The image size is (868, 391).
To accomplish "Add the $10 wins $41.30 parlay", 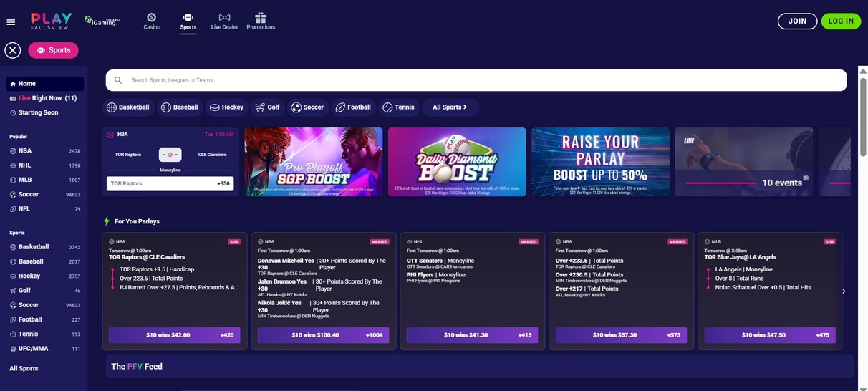I will coord(473,335).
